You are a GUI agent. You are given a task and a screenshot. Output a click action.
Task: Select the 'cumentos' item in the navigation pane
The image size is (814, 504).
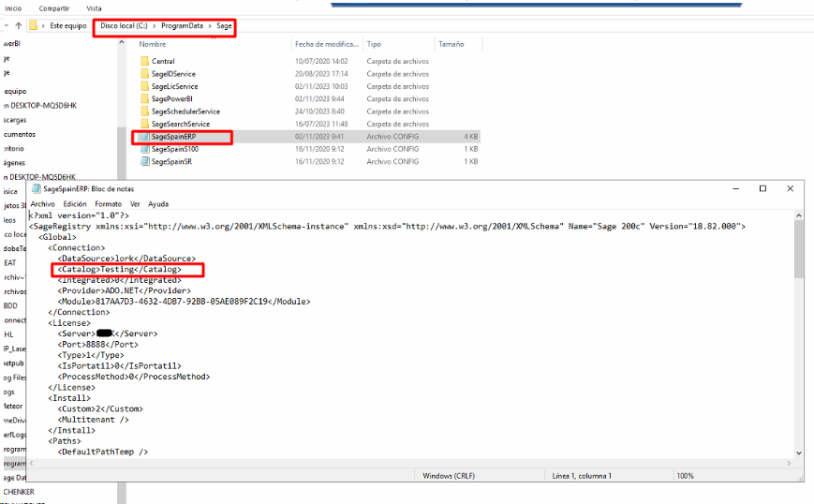20,134
